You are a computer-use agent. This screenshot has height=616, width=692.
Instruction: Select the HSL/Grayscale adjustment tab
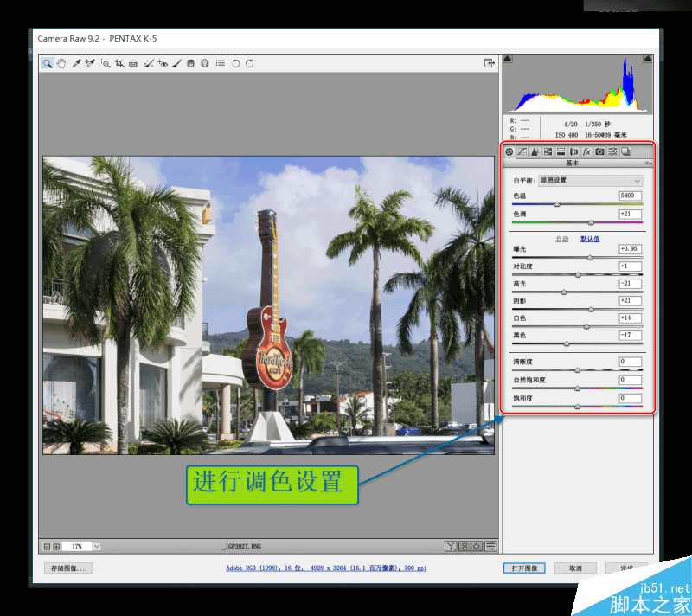coord(548,152)
